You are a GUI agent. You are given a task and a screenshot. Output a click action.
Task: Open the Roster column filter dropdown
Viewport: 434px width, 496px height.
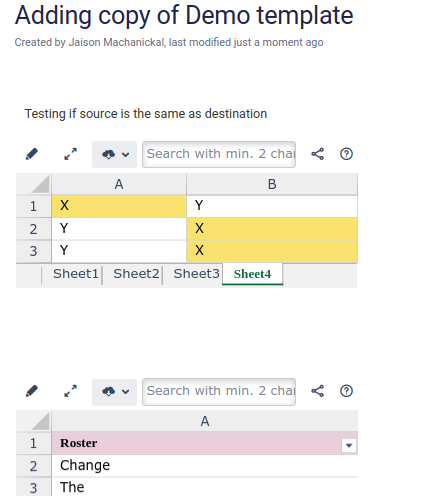(x=349, y=445)
